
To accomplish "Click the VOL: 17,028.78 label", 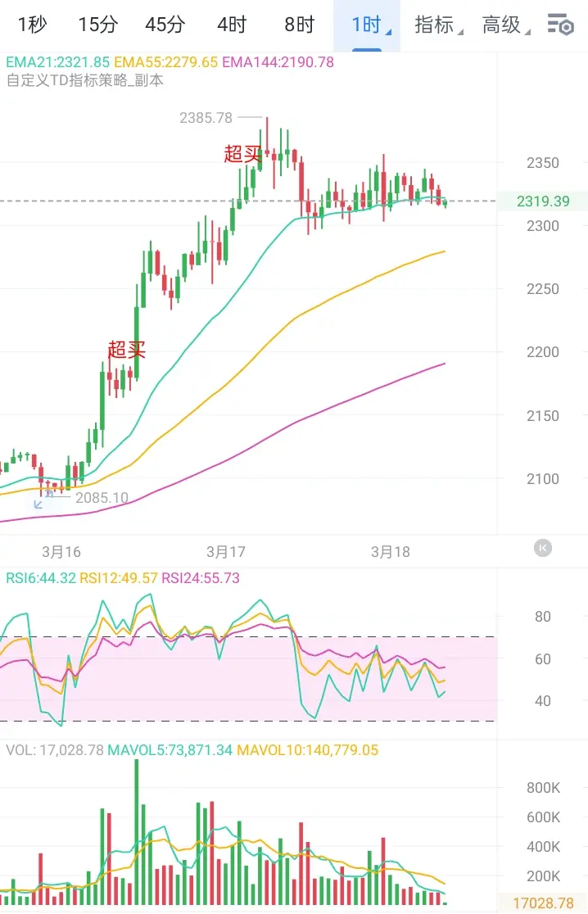I will click(x=55, y=750).
